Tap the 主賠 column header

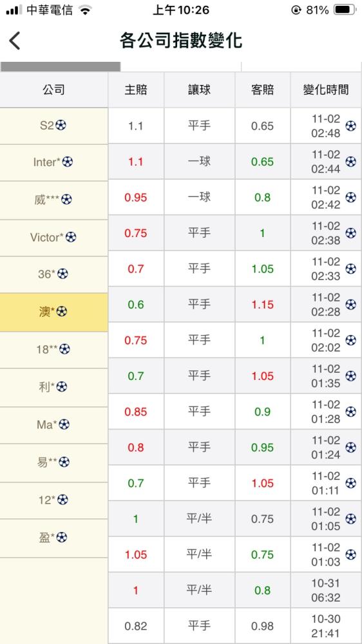[x=136, y=90]
